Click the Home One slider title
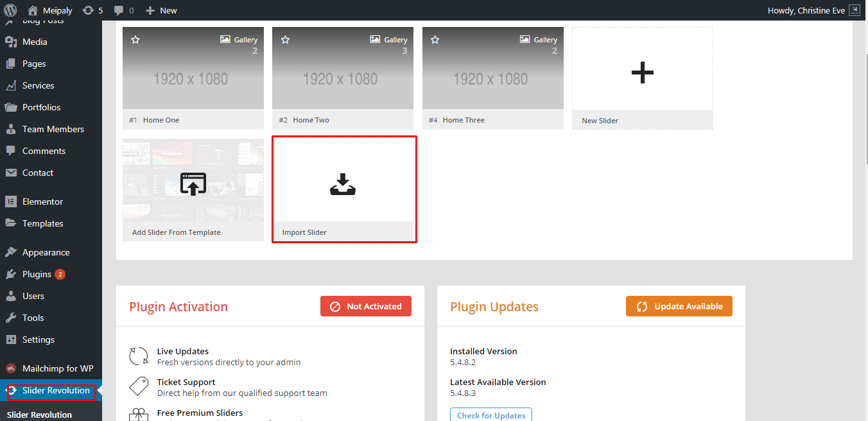This screenshot has width=868, height=421. [161, 120]
